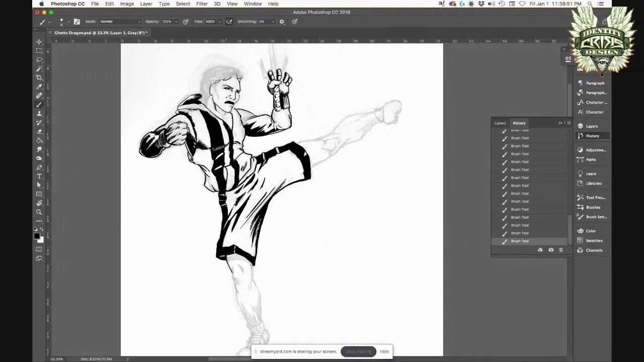Select the Lasso tool

click(39, 60)
